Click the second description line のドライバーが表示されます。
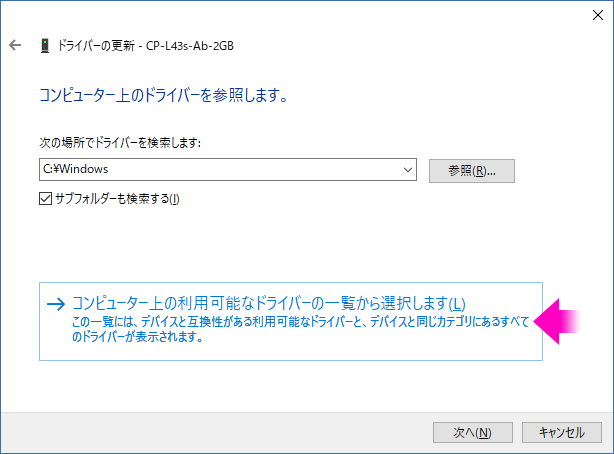The image size is (614, 454). pyautogui.click(x=137, y=336)
